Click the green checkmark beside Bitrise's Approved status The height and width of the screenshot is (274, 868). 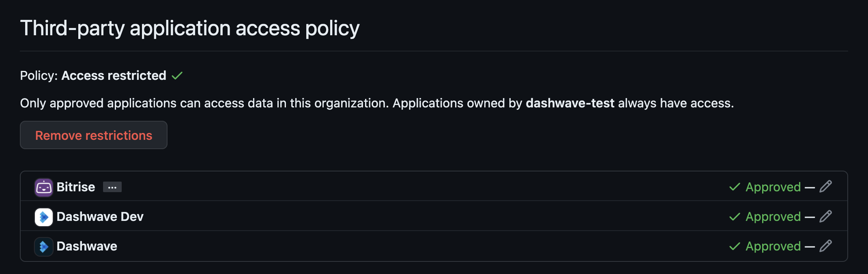tap(734, 187)
